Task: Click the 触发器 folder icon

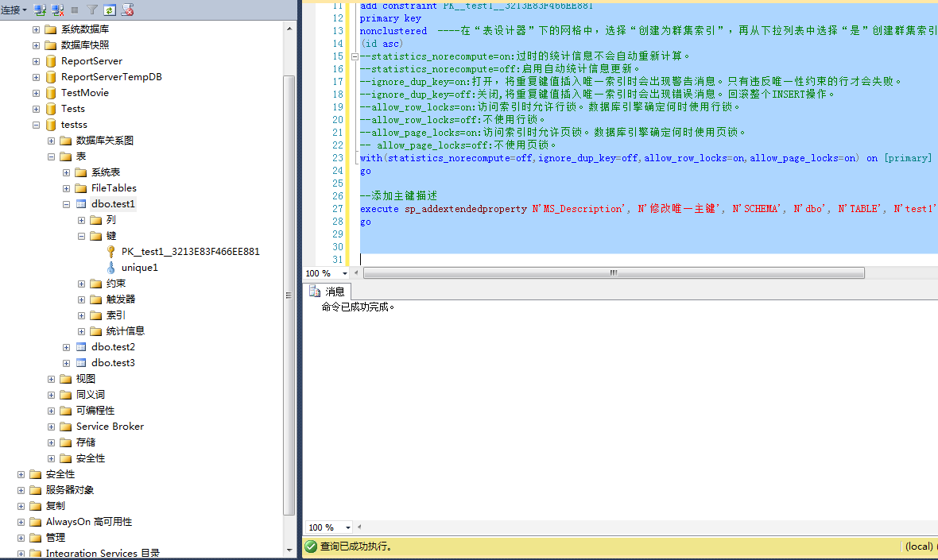Action: [x=95, y=299]
